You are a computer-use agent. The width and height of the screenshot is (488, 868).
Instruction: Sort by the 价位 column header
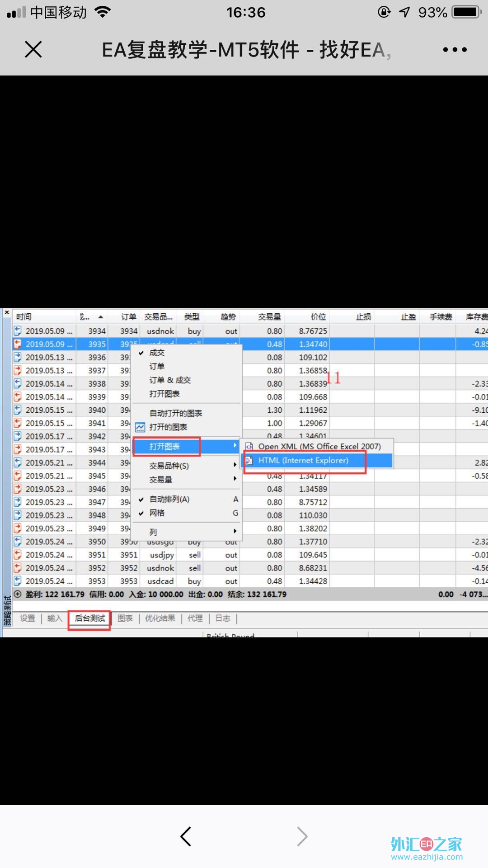tap(318, 317)
